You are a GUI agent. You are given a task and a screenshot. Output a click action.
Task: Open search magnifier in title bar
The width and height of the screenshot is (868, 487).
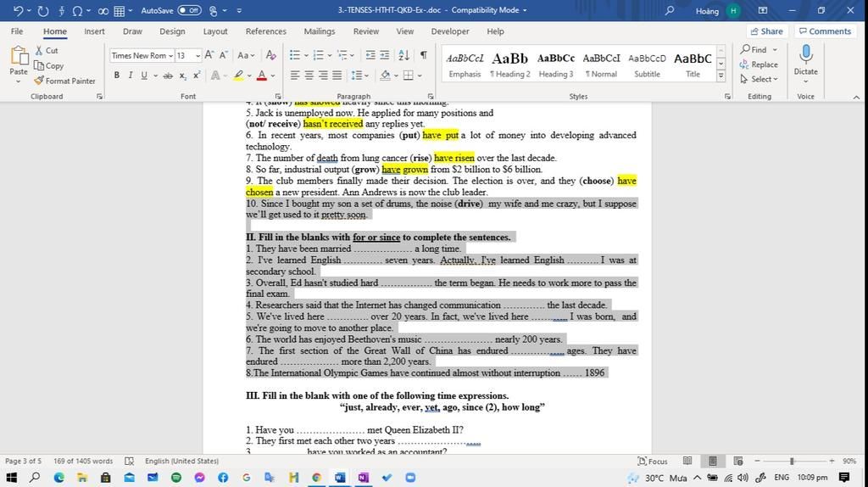(x=670, y=10)
